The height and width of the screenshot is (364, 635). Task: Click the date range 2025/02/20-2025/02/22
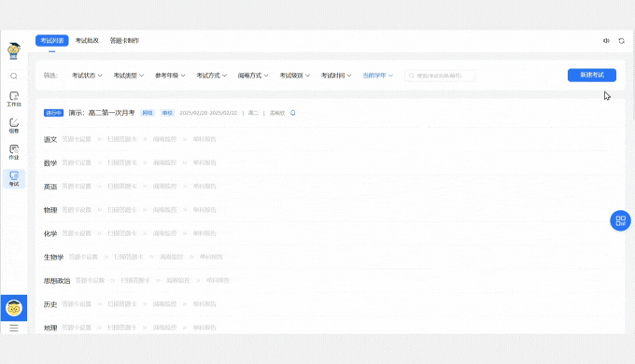click(x=208, y=113)
